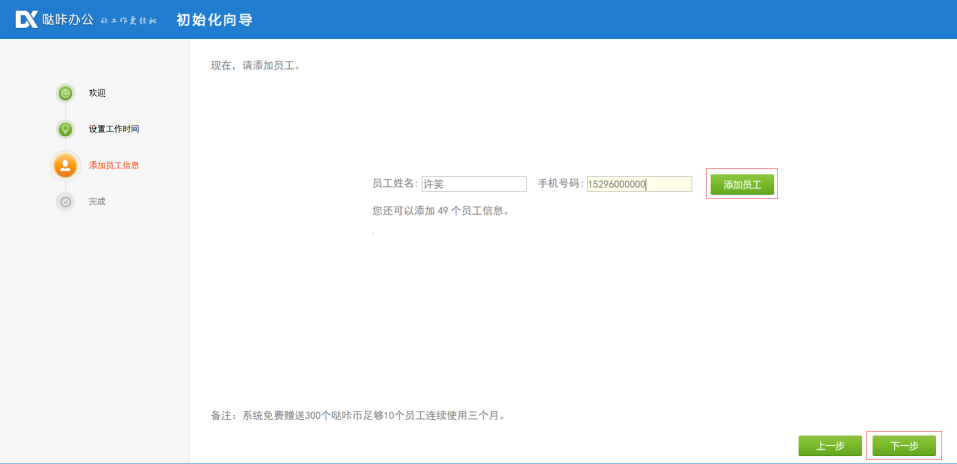Click the 员工姓名 field label
The image size is (957, 464).
(395, 184)
